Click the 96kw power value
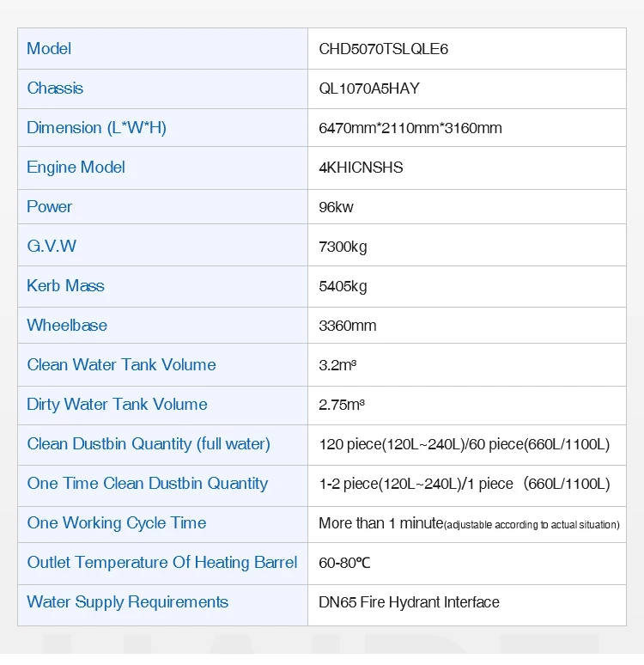The height and width of the screenshot is (665, 644). coord(336,207)
